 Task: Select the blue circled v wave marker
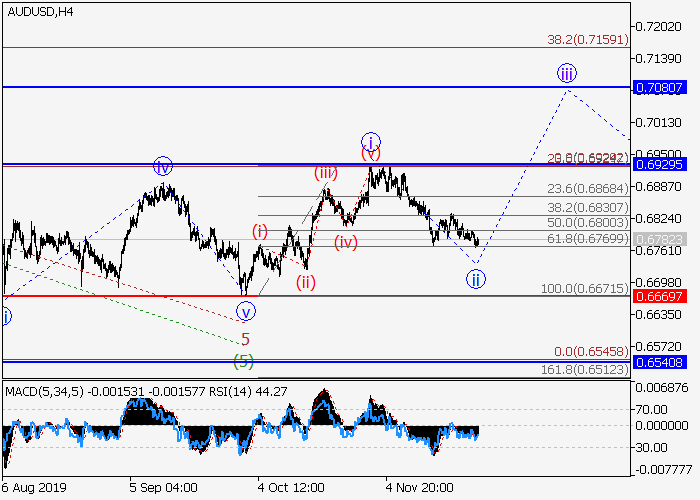245,311
